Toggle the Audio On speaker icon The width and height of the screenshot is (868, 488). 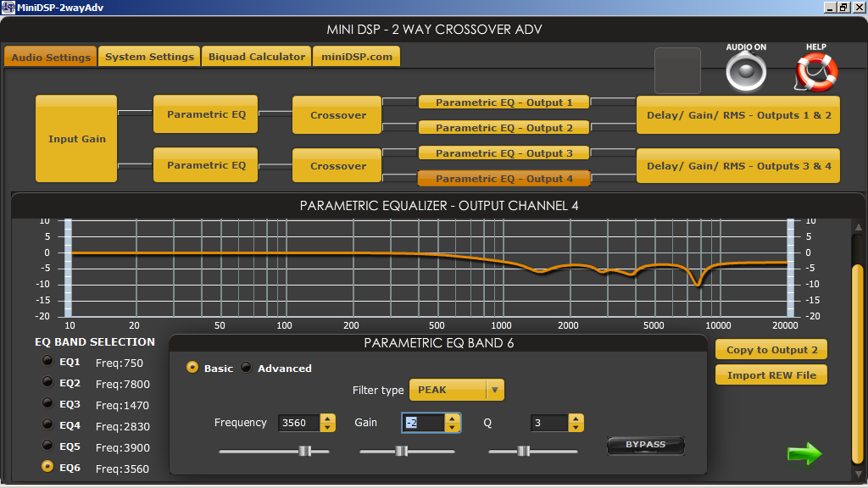pos(746,73)
